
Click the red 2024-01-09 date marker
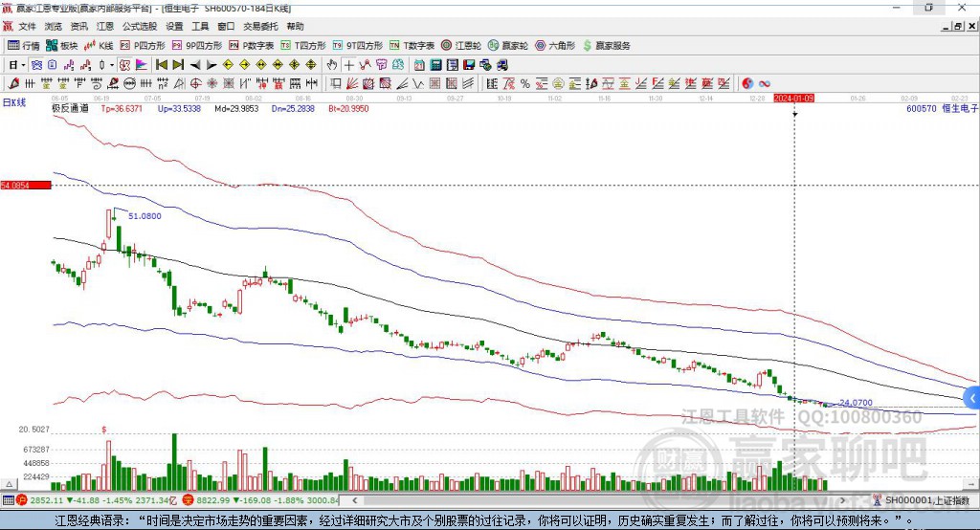793,99
